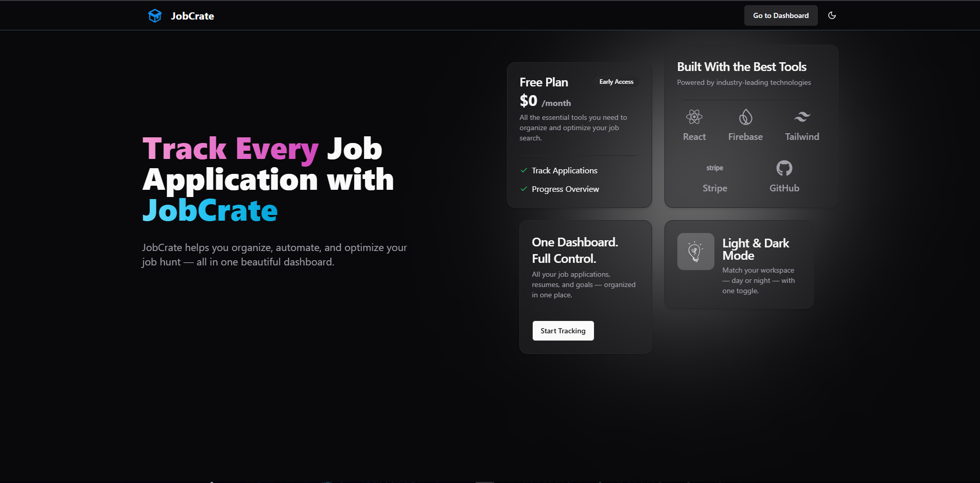
Task: Click the checkmark beside Track Applications
Action: tap(523, 170)
